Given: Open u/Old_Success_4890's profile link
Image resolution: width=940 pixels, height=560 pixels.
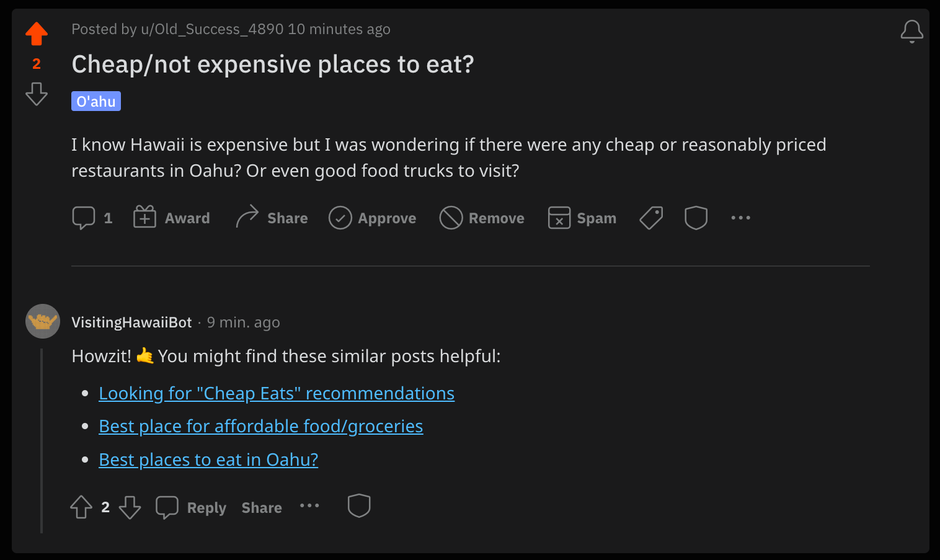Looking at the screenshot, I should 212,29.
